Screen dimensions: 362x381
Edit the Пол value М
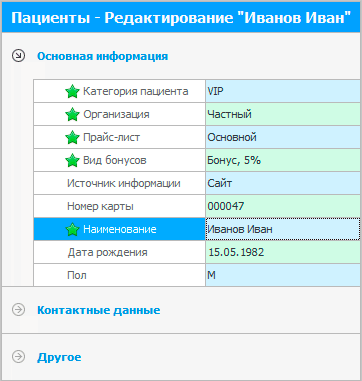[x=283, y=275]
